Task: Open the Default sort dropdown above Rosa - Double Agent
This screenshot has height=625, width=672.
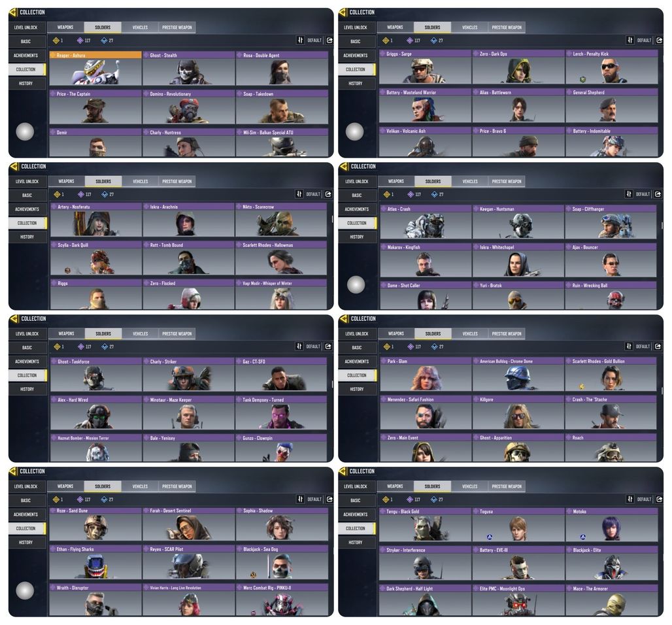Action: [314, 41]
